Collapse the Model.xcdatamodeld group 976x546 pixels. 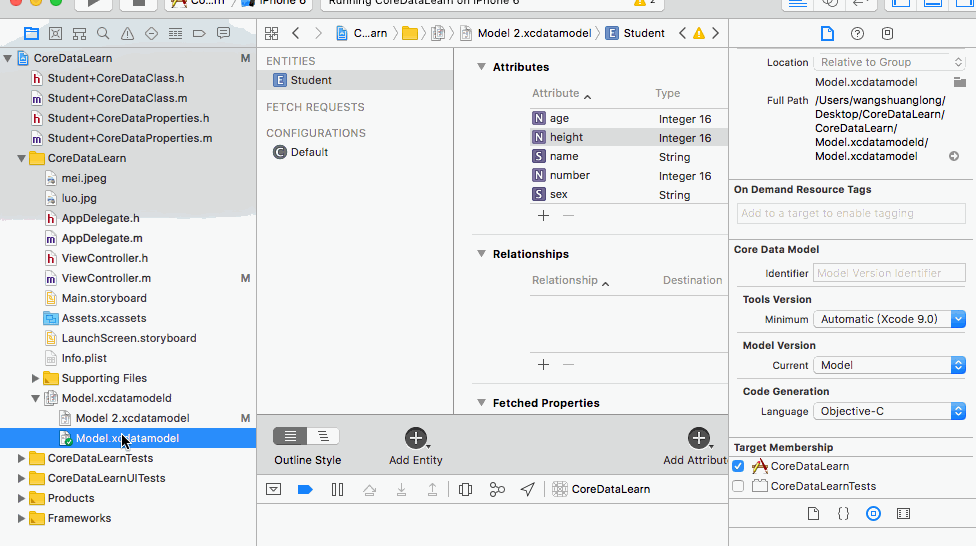[x=35, y=398]
